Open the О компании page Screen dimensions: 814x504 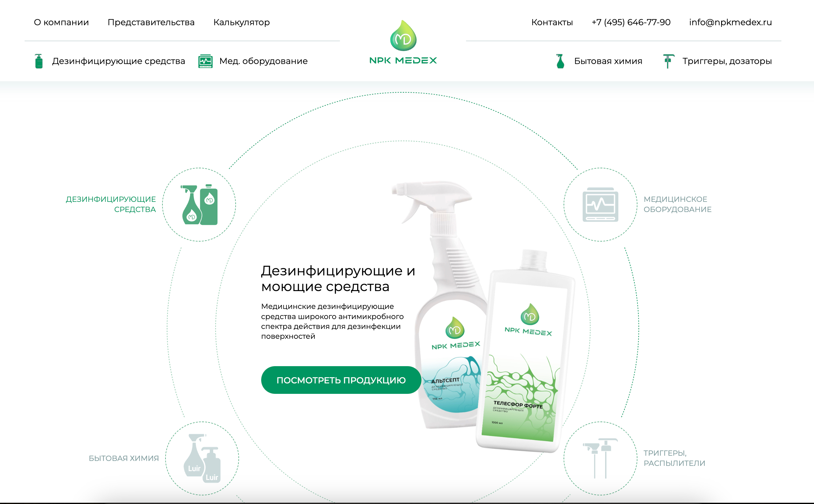(61, 22)
